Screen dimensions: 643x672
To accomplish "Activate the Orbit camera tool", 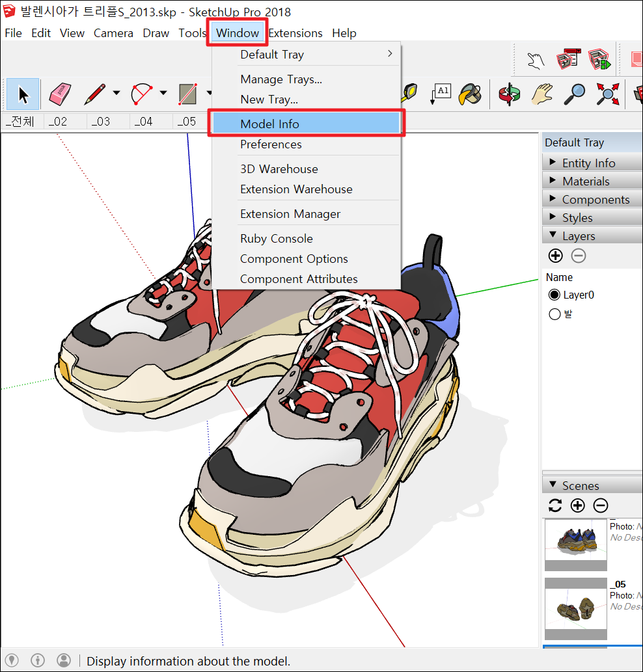I will [x=509, y=94].
